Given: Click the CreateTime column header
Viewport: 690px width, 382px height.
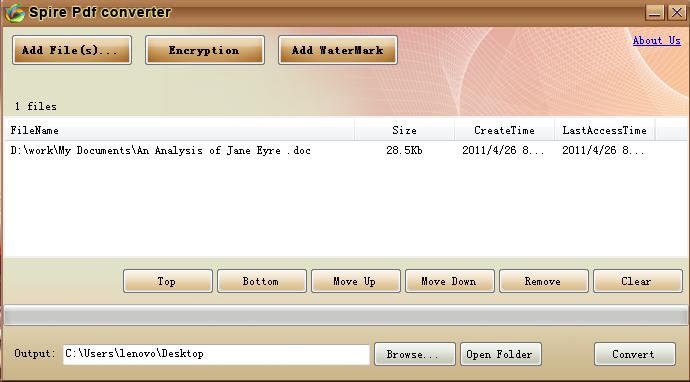Looking at the screenshot, I should (504, 130).
